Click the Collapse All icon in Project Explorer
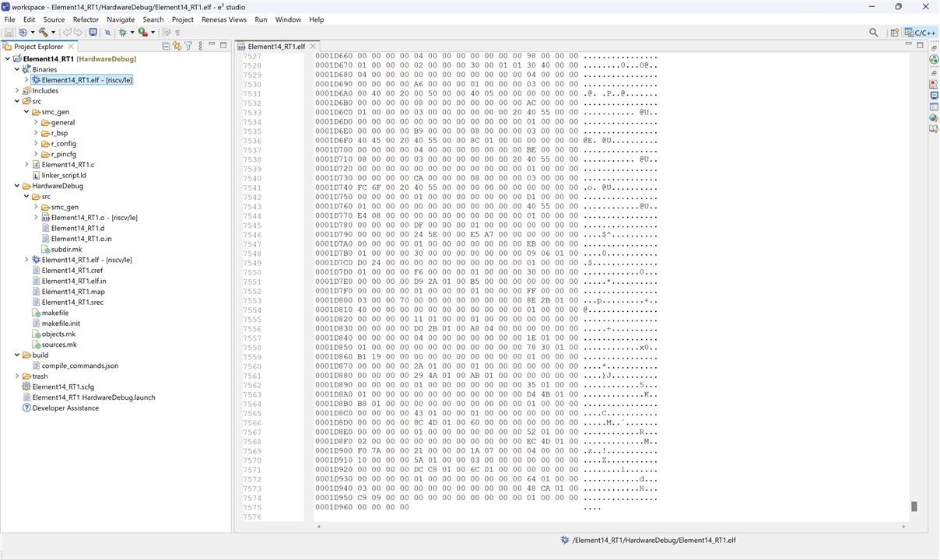Screen dimensions: 940x560 (x=166, y=46)
